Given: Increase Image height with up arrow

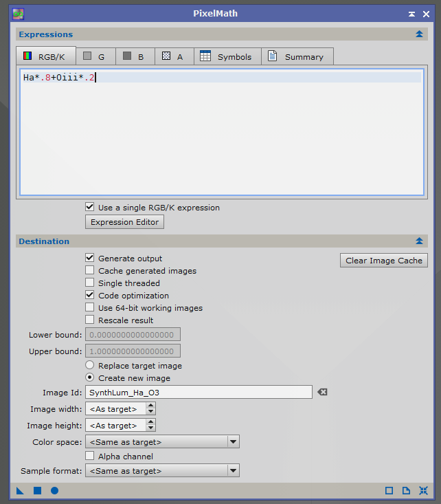Looking at the screenshot, I should pos(150,422).
